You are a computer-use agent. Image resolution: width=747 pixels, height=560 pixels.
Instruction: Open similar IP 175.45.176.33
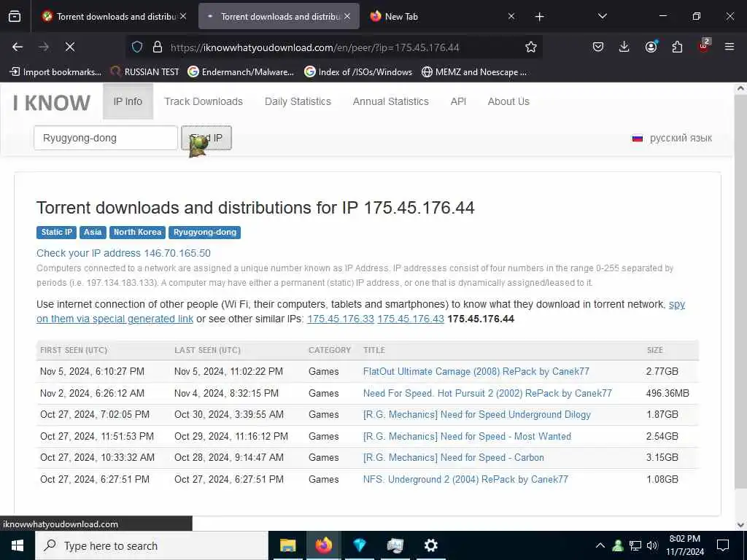pyautogui.click(x=341, y=319)
